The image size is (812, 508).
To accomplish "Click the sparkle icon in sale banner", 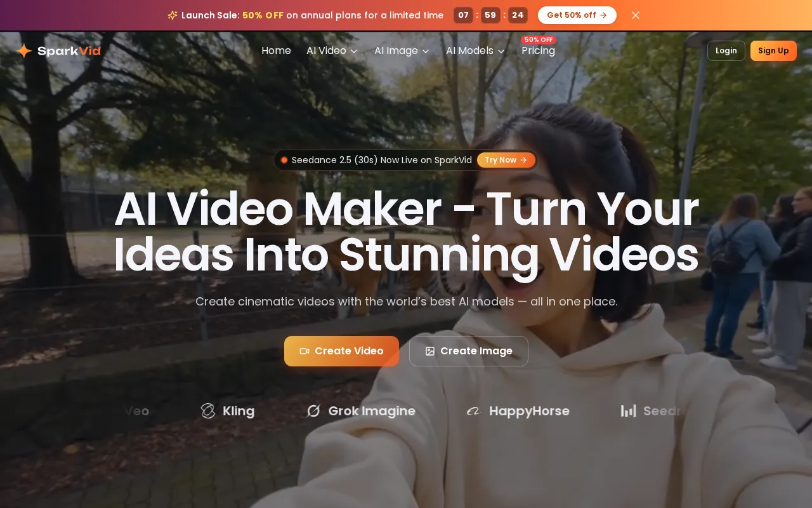I will [x=173, y=15].
